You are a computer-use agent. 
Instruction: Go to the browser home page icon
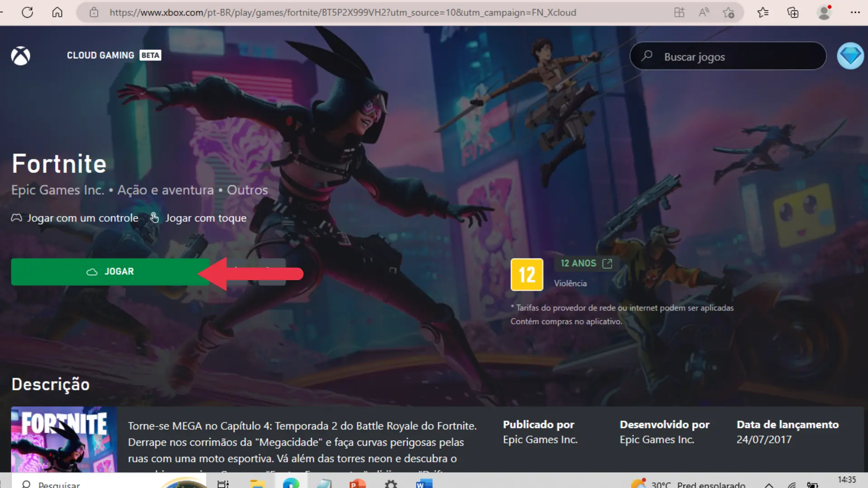(57, 12)
